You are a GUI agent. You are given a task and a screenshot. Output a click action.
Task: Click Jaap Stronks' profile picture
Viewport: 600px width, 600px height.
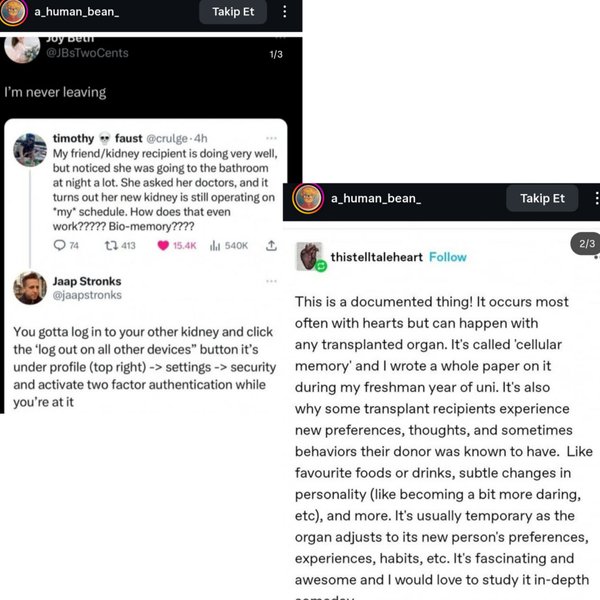click(29, 287)
